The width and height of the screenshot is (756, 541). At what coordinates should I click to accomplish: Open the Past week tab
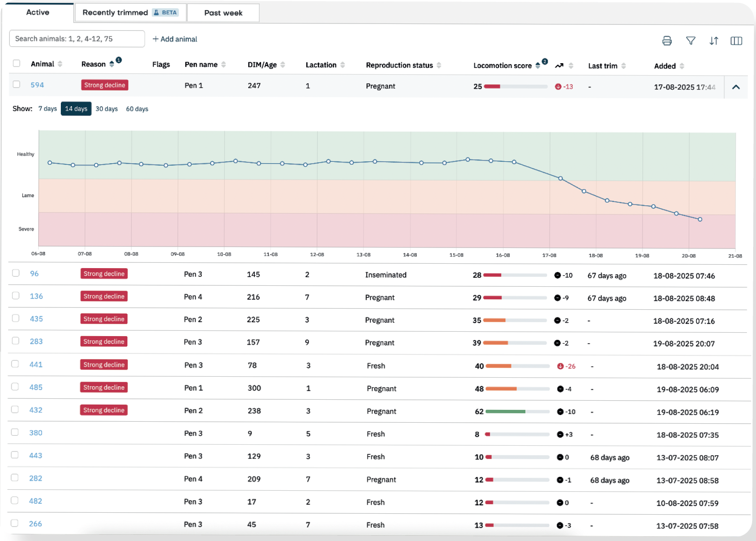(223, 13)
